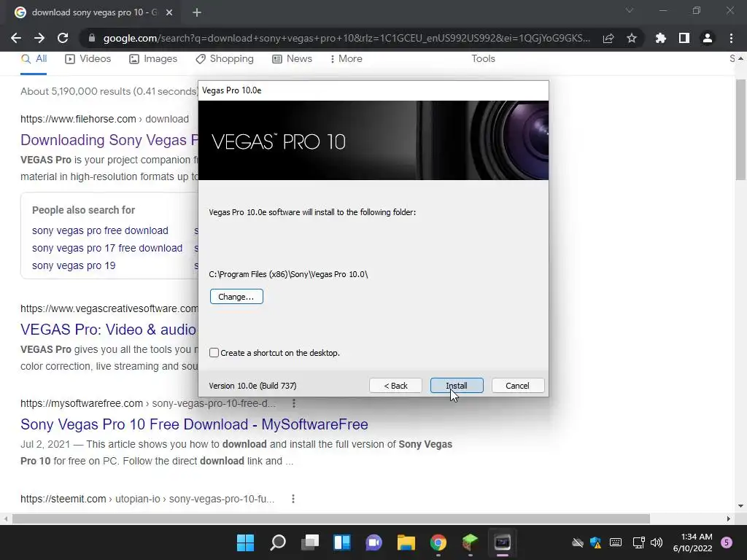This screenshot has height=560, width=747.
Task: Open Minecraft block icon on taskbar
Action: click(x=471, y=542)
